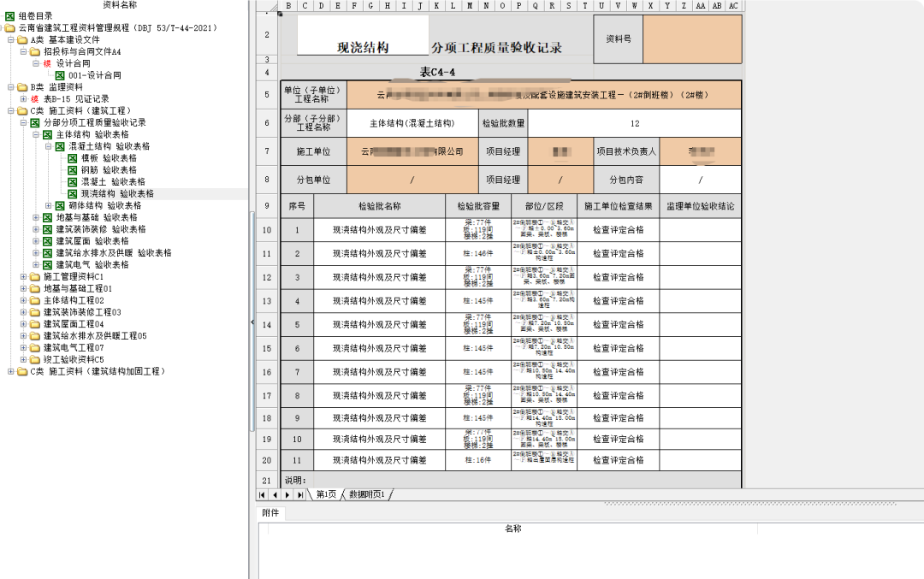924x579 pixels.
Task: Click the 名称 attachment column header
Action: pos(512,529)
